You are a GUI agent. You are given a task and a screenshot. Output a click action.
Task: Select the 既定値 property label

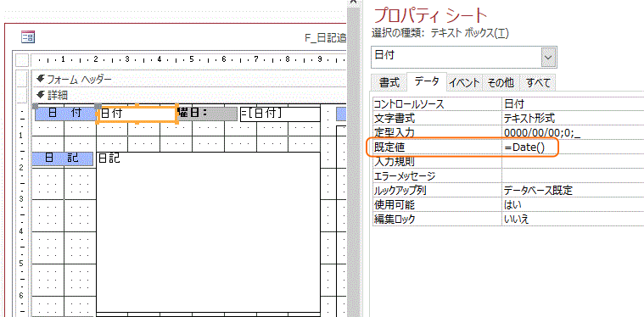point(437,147)
